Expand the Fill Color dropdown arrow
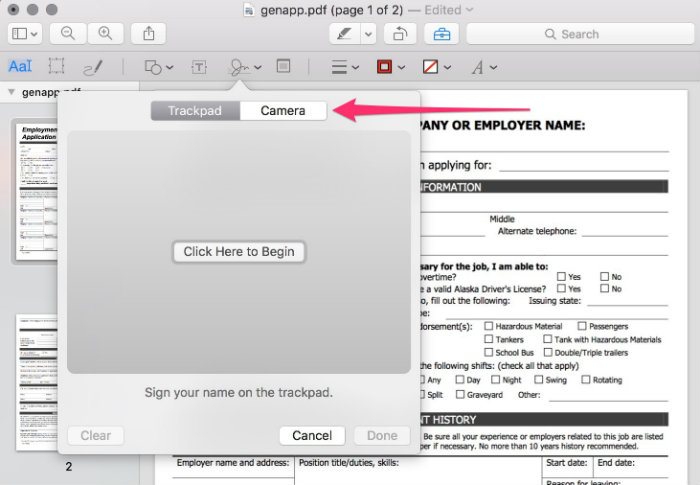 (447, 67)
